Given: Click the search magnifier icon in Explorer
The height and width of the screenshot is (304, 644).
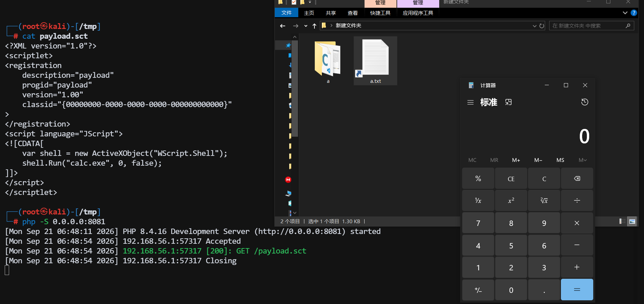Looking at the screenshot, I should [x=628, y=26].
